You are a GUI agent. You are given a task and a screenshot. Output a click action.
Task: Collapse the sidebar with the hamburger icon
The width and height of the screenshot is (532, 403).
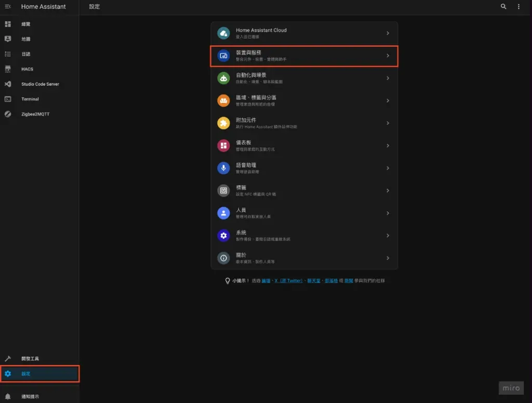coord(8,7)
